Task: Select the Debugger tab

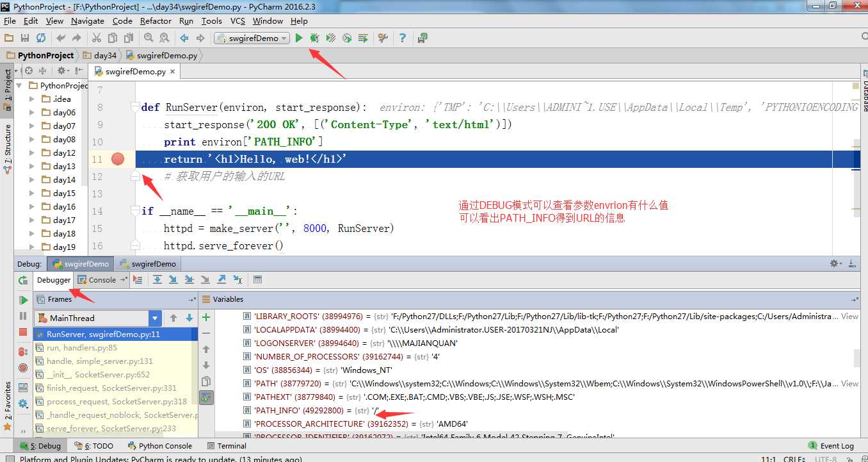Action: (54, 280)
